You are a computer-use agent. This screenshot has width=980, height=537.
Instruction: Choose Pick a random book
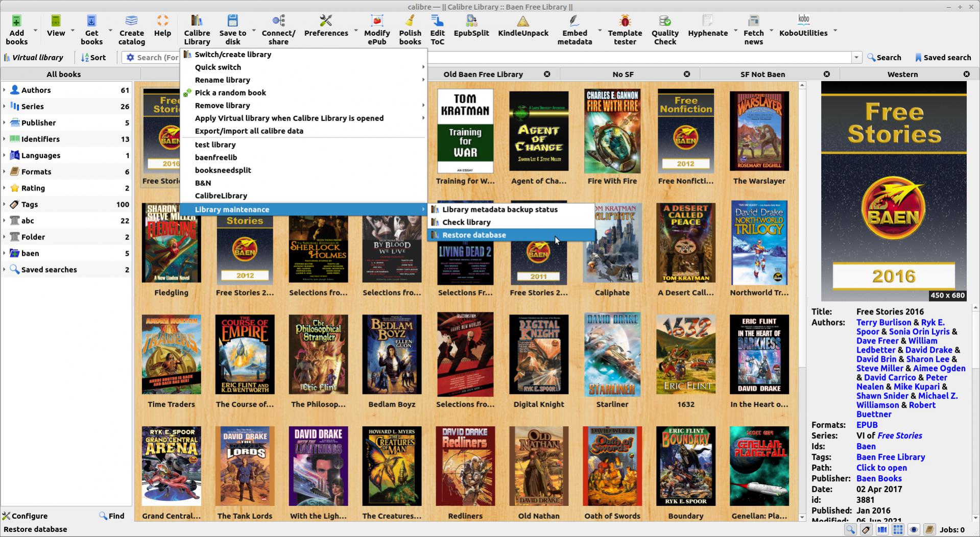coord(303,92)
